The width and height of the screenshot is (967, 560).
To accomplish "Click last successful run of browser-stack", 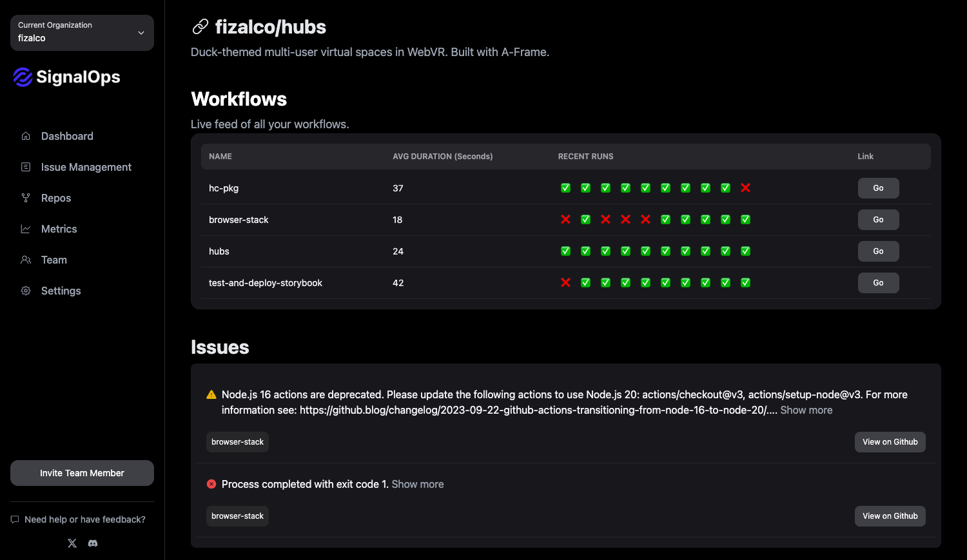I will point(745,219).
